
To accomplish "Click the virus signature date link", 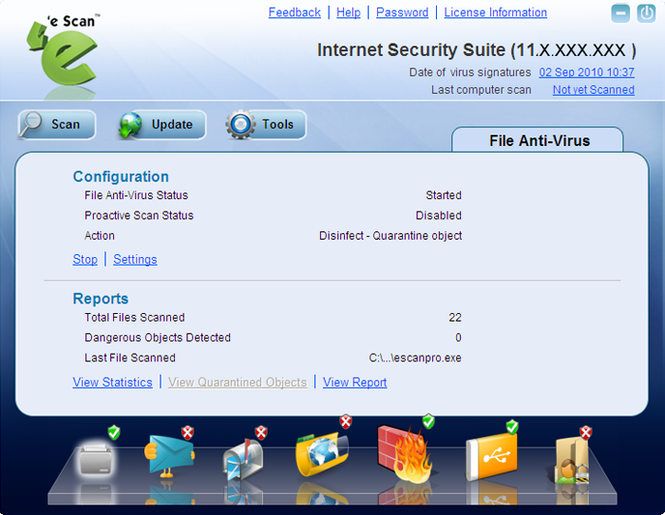I will point(587,72).
